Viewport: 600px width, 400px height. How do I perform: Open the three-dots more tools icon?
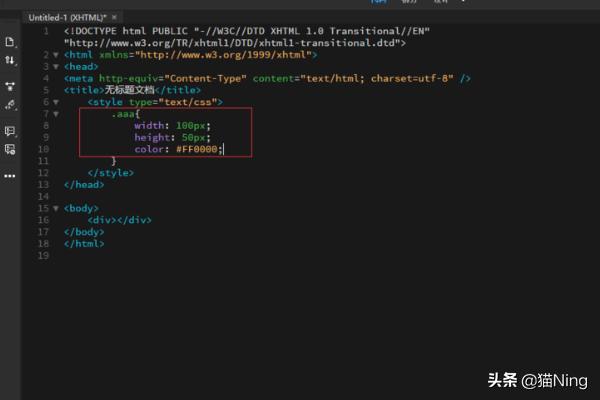coord(10,175)
